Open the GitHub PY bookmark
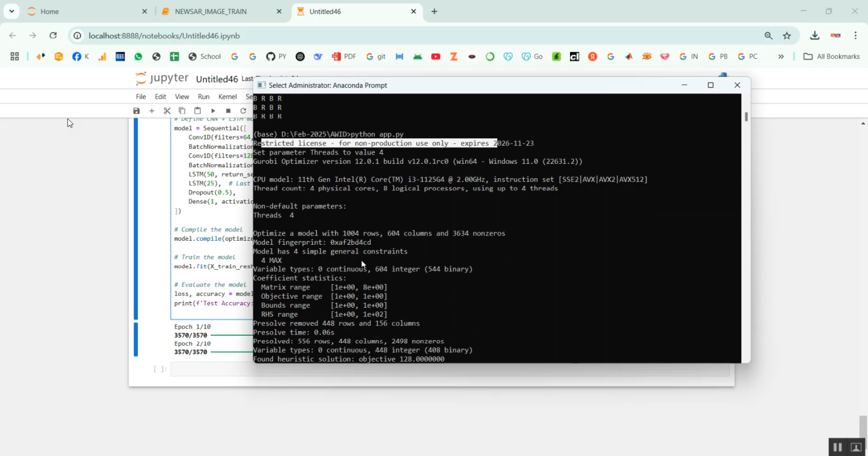This screenshot has width=868, height=456. (x=276, y=56)
